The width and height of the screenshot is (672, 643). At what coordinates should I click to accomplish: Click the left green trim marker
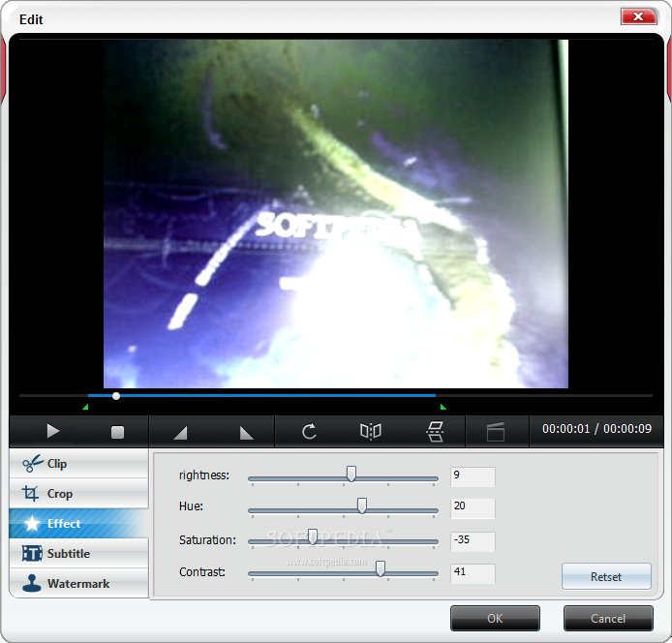(x=85, y=407)
